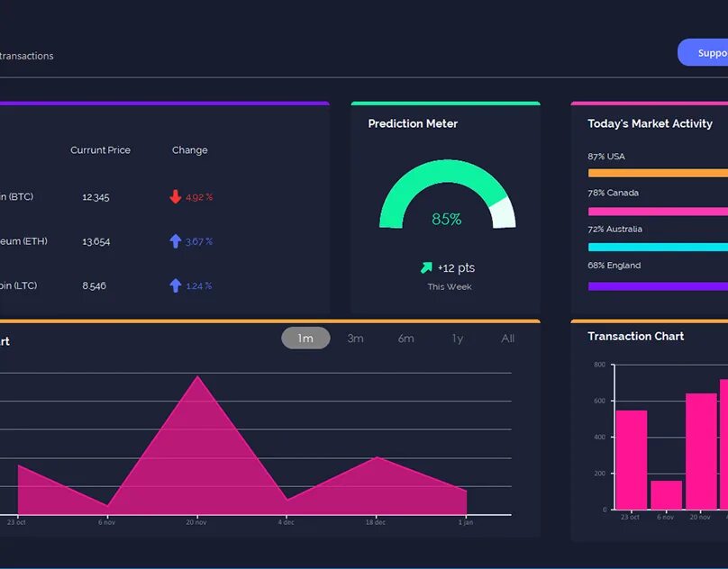The image size is (728, 569).
Task: Click the blue up arrow beside 1.24 %
Action: point(175,285)
